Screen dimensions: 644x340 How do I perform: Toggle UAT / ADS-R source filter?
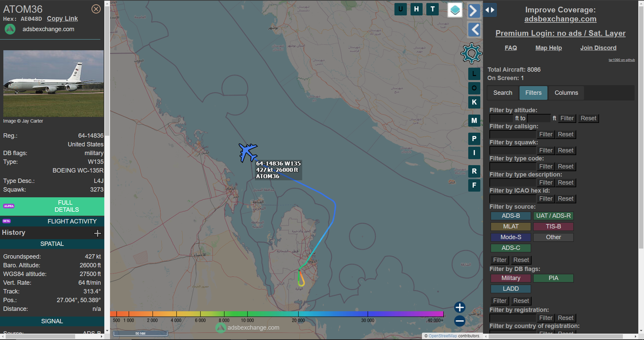coord(553,216)
